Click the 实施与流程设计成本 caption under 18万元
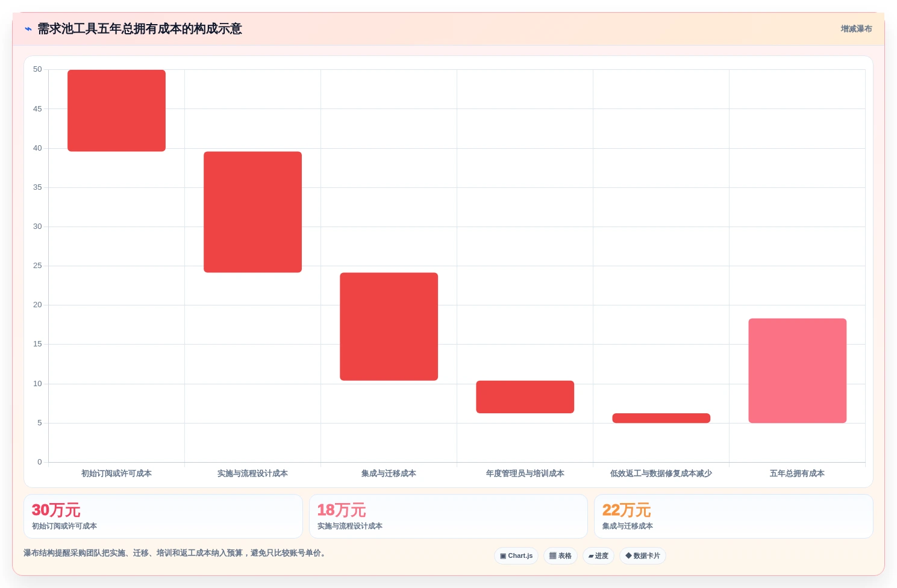This screenshot has width=897, height=588. [350, 526]
